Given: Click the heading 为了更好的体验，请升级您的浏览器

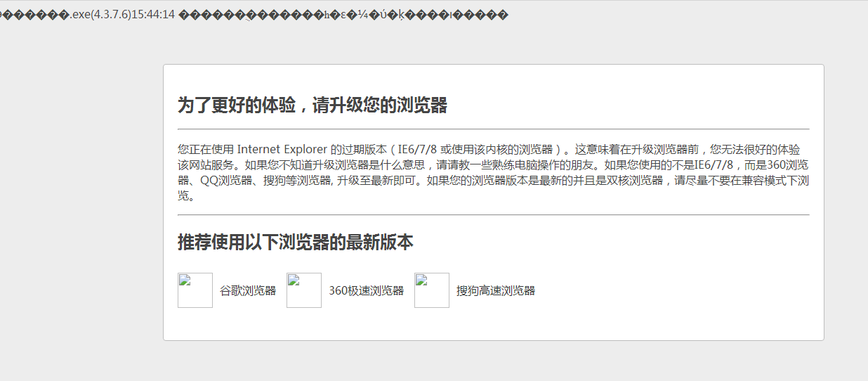Looking at the screenshot, I should [313, 106].
